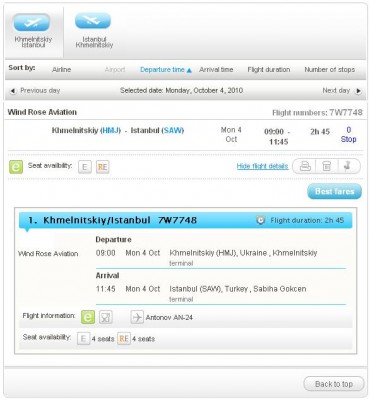Screen dimensions: 370x400
Task: Click the Best fares button
Action: 334,191
